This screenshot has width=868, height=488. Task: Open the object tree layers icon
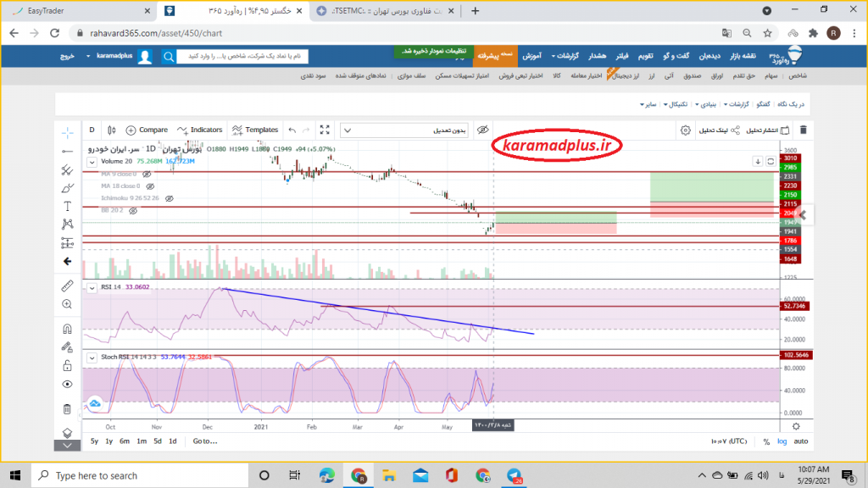point(67,433)
